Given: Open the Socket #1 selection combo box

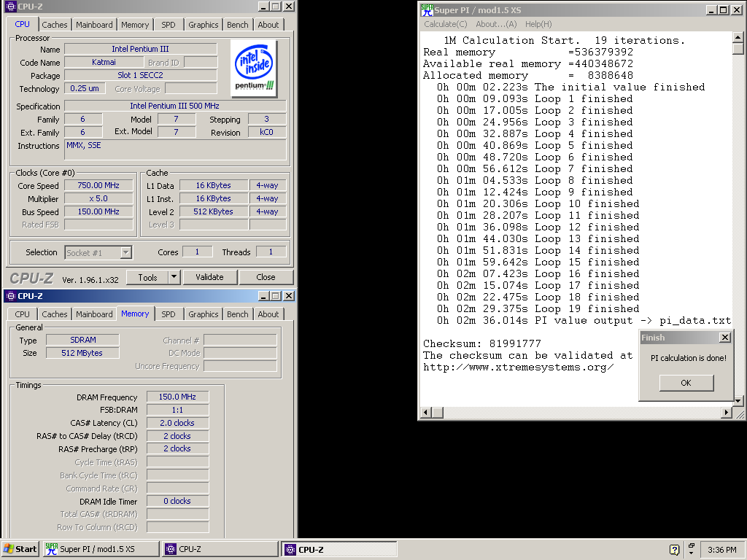Looking at the screenshot, I should (98, 252).
